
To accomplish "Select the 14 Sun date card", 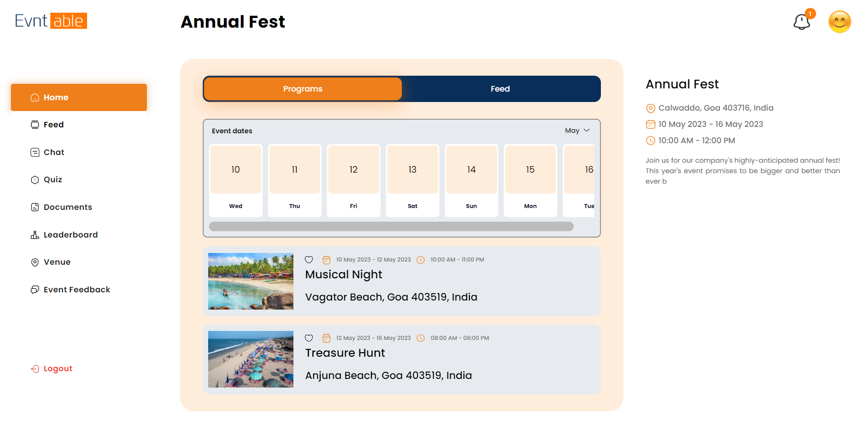I will [x=471, y=180].
